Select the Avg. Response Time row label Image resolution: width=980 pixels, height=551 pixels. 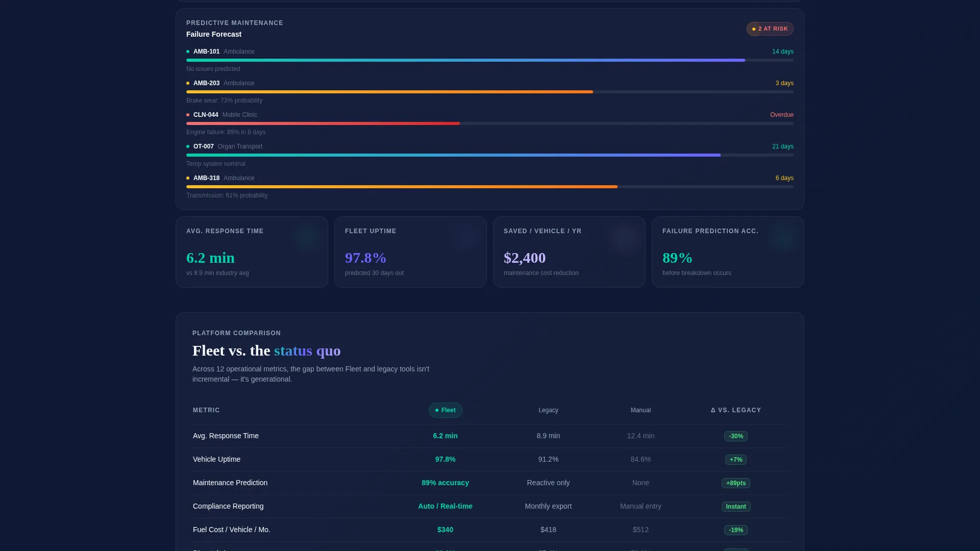tap(226, 436)
